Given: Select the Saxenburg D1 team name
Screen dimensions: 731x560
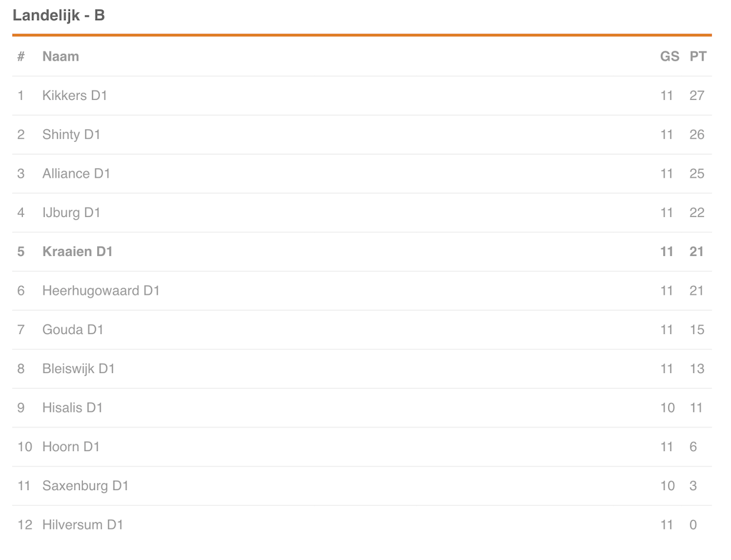Looking at the screenshot, I should click(x=85, y=486).
